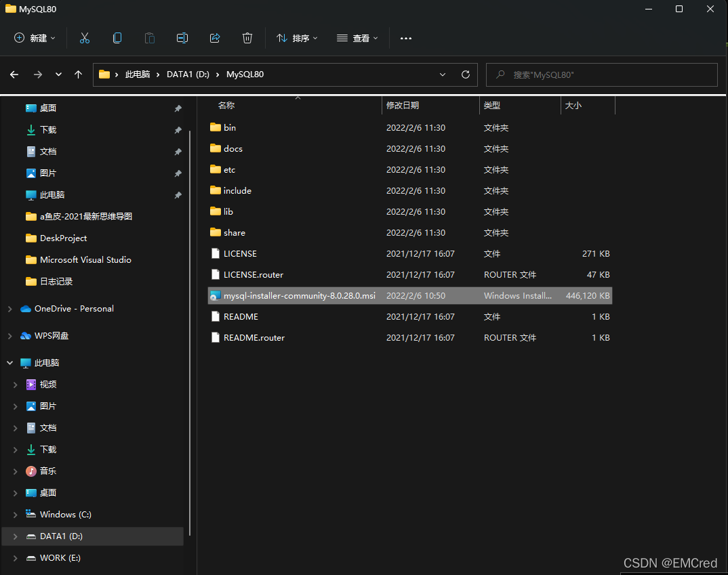
Task: Open recent locations dropdown arrow
Action: [x=58, y=74]
